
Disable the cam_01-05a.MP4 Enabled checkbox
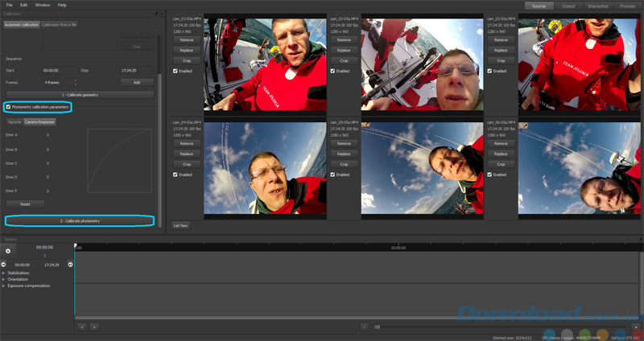(x=175, y=71)
